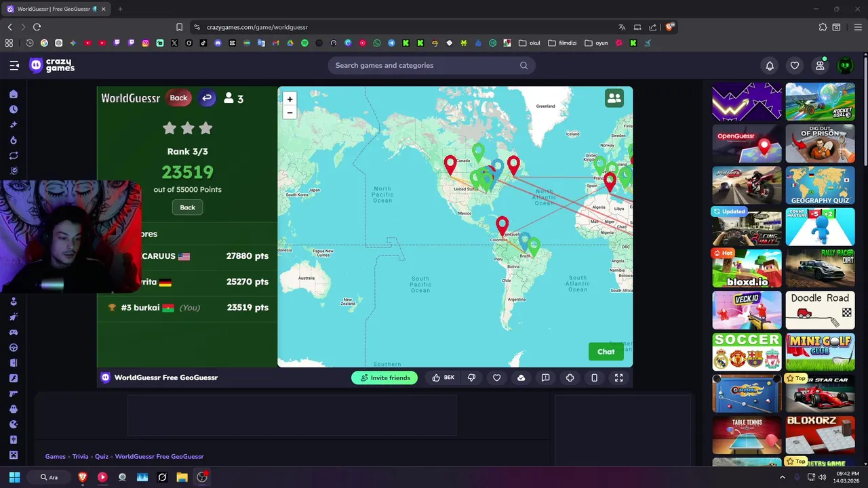
Task: Click the search magnifier icon
Action: [x=524, y=66]
